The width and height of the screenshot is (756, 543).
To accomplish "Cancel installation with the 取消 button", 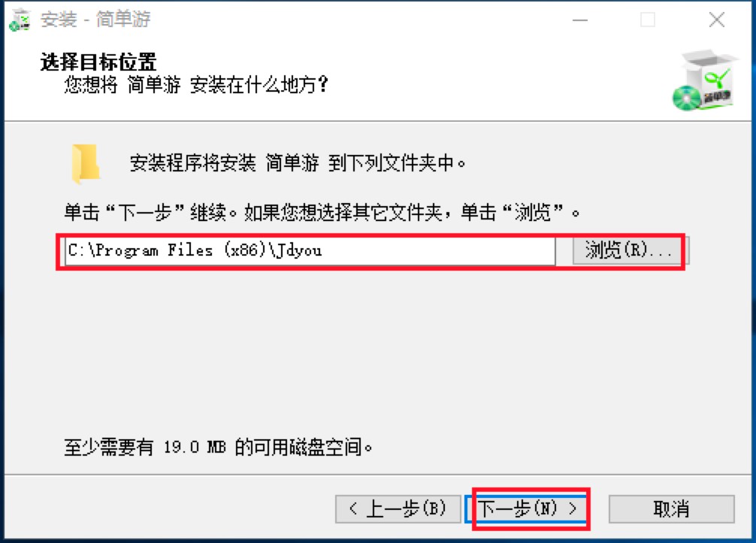I will (x=672, y=508).
